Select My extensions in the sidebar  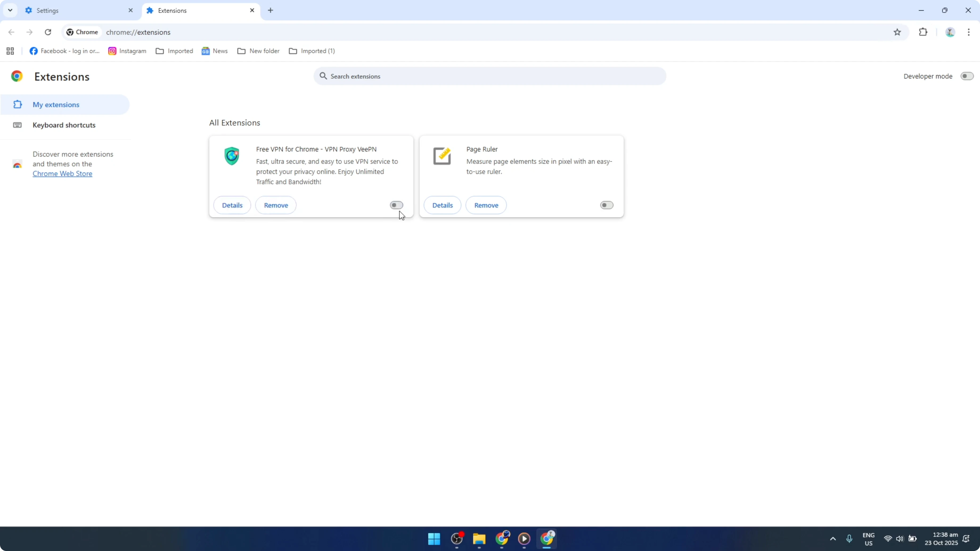[57, 104]
